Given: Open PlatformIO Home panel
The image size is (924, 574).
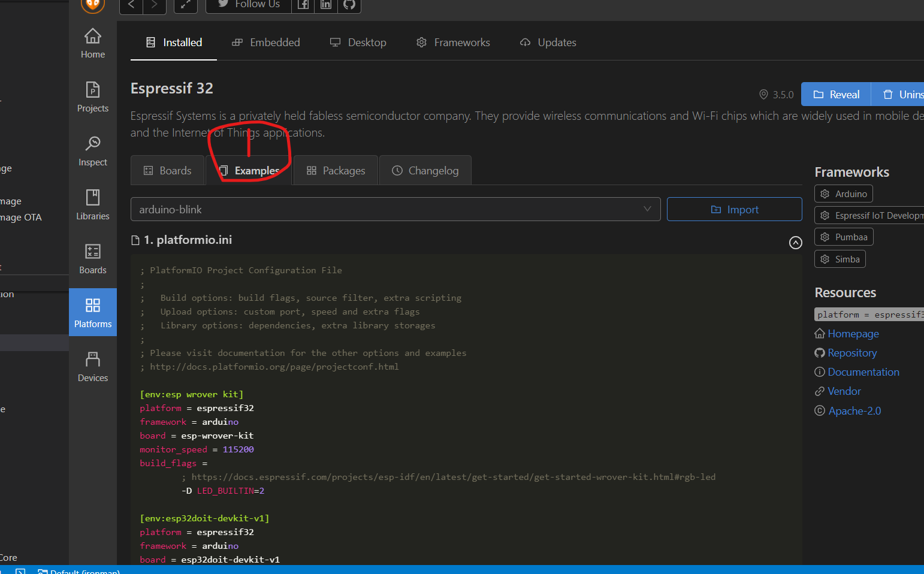Looking at the screenshot, I should click(92, 43).
